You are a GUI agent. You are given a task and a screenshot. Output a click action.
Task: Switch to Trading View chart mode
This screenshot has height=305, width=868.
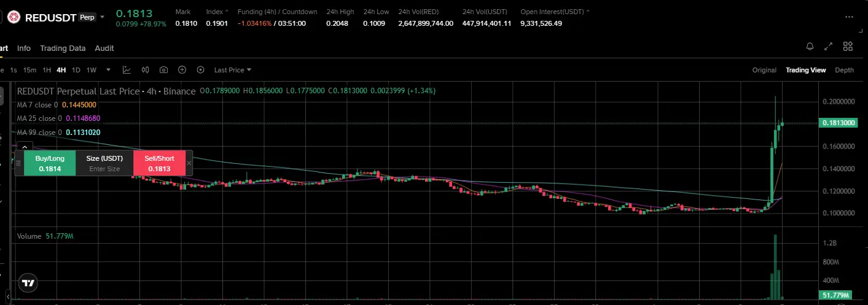click(x=805, y=70)
